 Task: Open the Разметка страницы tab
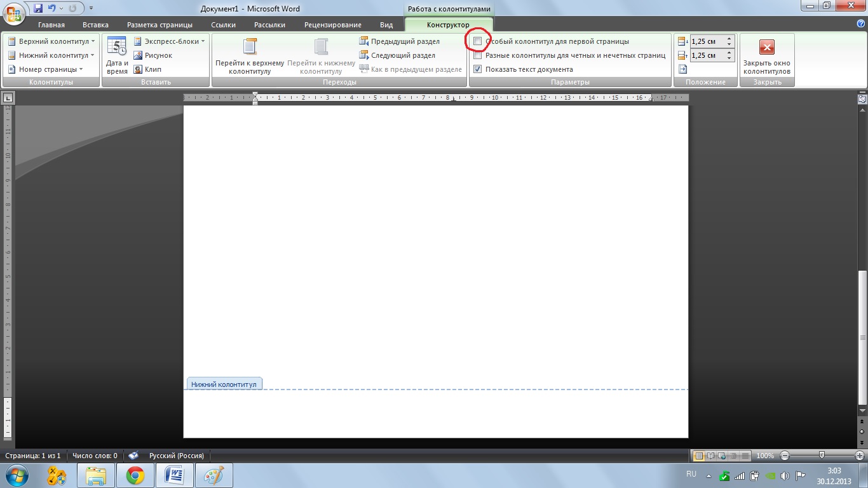click(159, 25)
